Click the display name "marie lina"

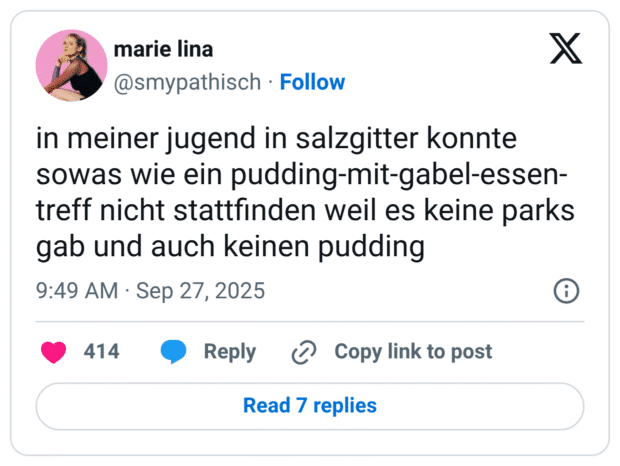163,50
